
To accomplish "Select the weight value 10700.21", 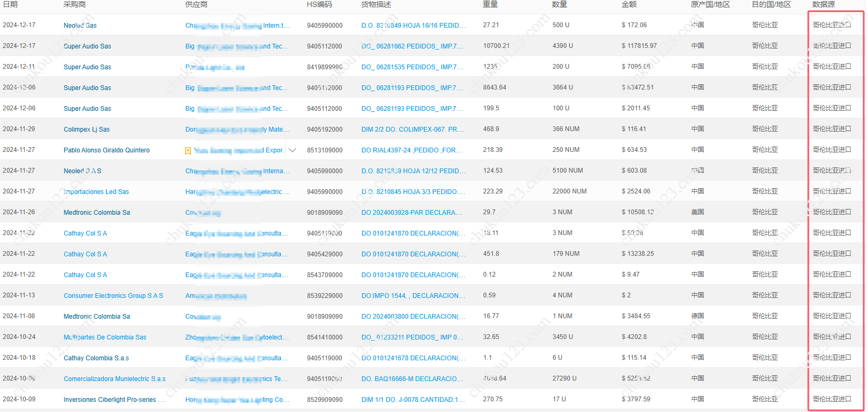I will tap(496, 46).
